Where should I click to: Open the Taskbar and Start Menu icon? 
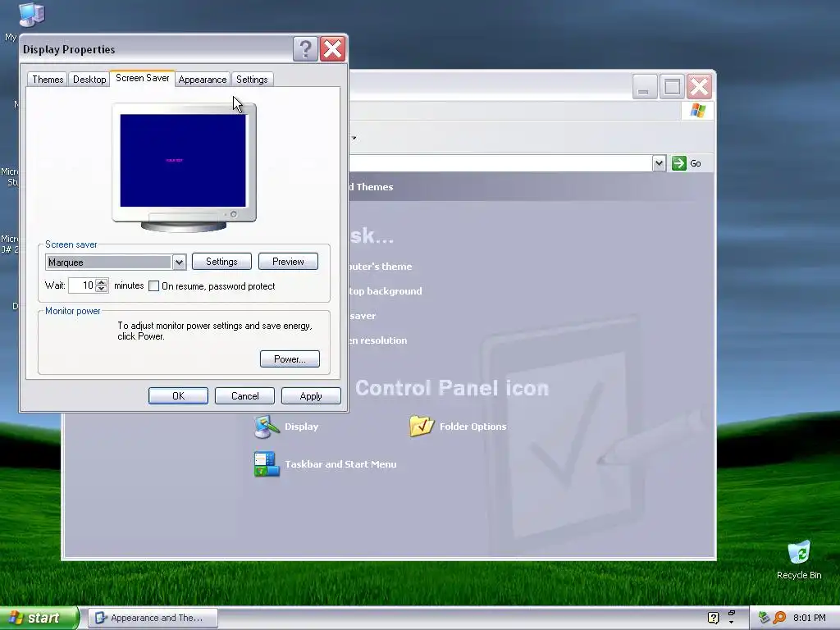[x=267, y=464]
